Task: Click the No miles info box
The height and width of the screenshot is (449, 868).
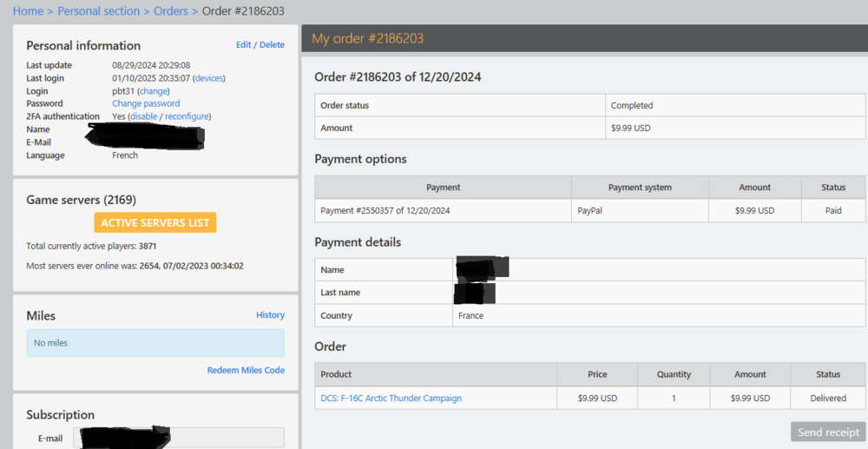Action: 155,343
